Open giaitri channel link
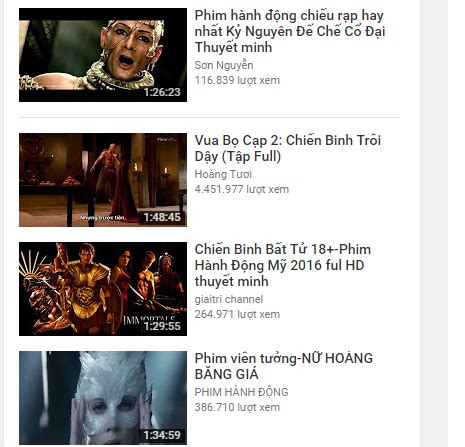This screenshot has height=447, width=465. coord(229,299)
